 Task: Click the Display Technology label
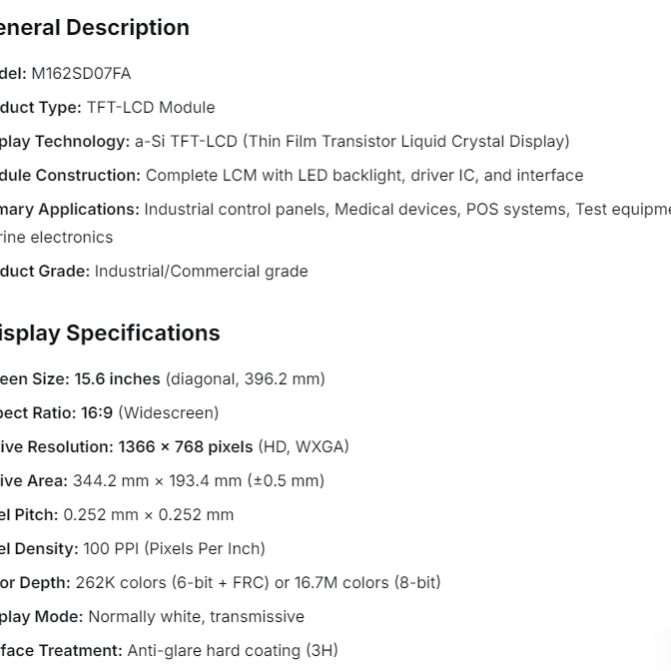pyautogui.click(x=64, y=141)
